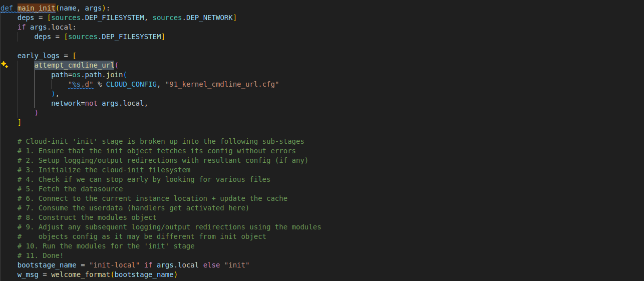Click the early_logs variable name
644x281 pixels.
(x=39, y=56)
